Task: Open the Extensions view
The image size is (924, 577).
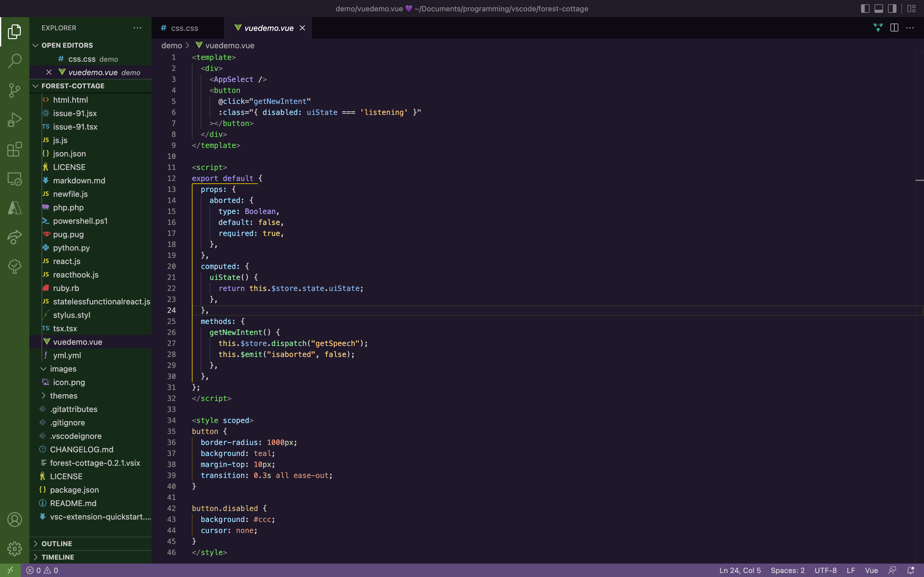Action: pyautogui.click(x=14, y=149)
